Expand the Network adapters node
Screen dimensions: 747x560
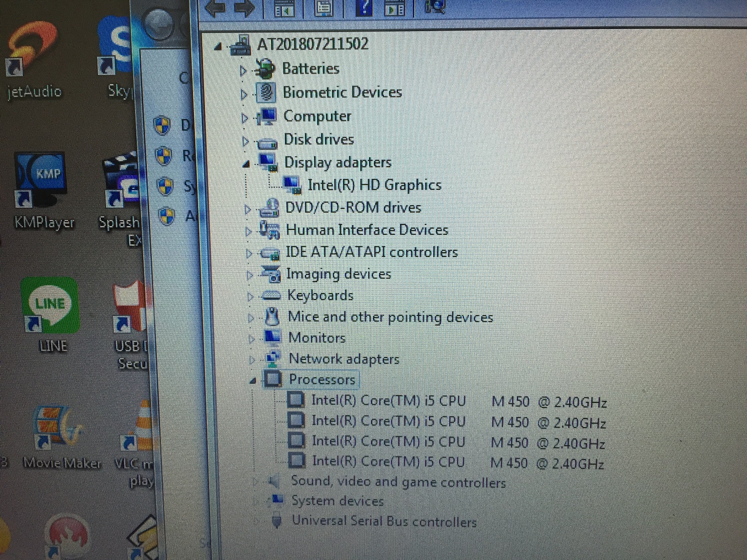(x=252, y=360)
